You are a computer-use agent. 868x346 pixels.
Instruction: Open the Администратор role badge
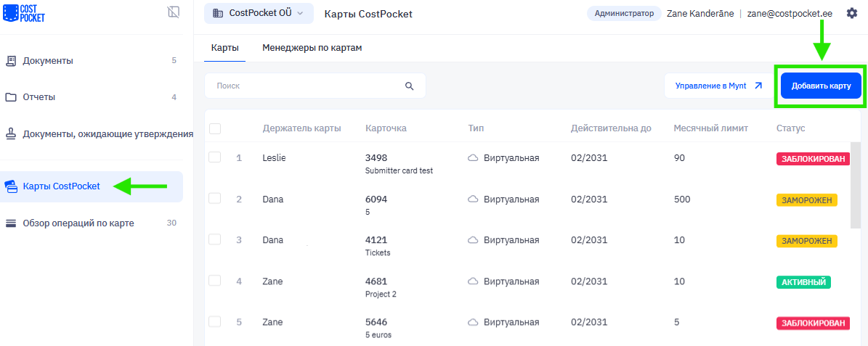(623, 13)
